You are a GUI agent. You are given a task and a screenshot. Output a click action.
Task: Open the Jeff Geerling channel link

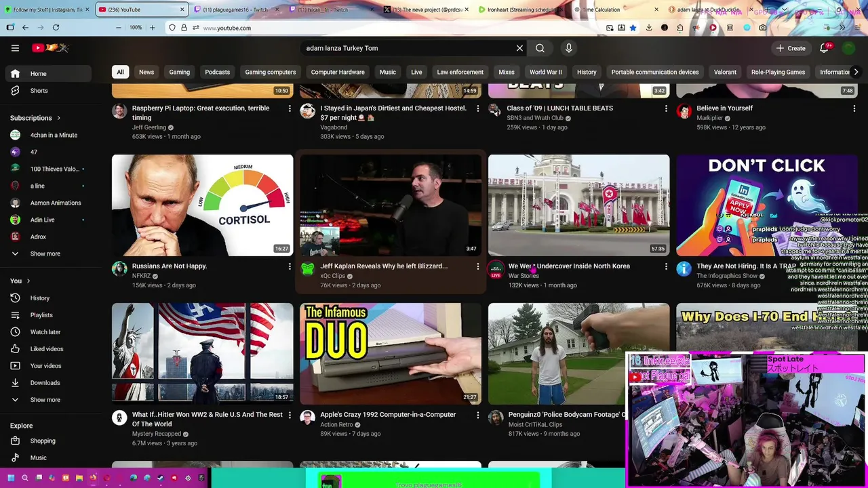tap(149, 127)
